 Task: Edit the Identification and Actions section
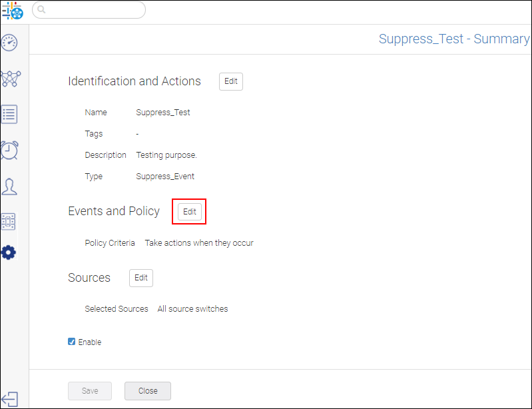point(231,81)
